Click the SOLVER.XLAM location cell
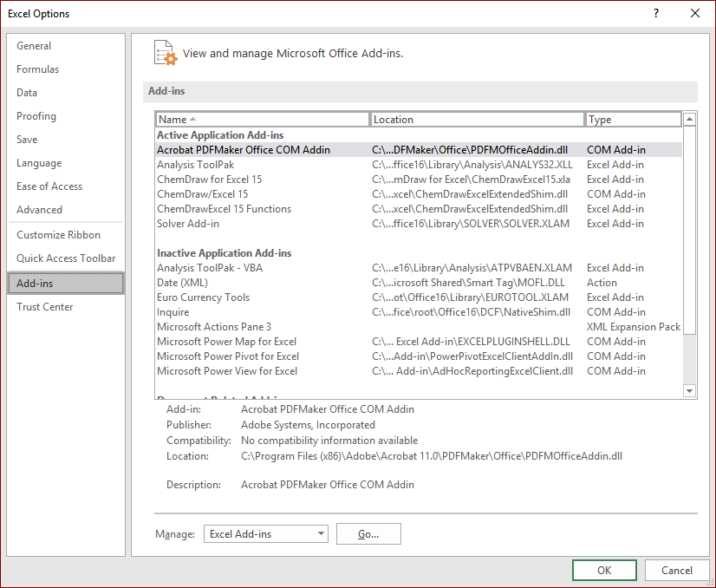 (x=471, y=224)
